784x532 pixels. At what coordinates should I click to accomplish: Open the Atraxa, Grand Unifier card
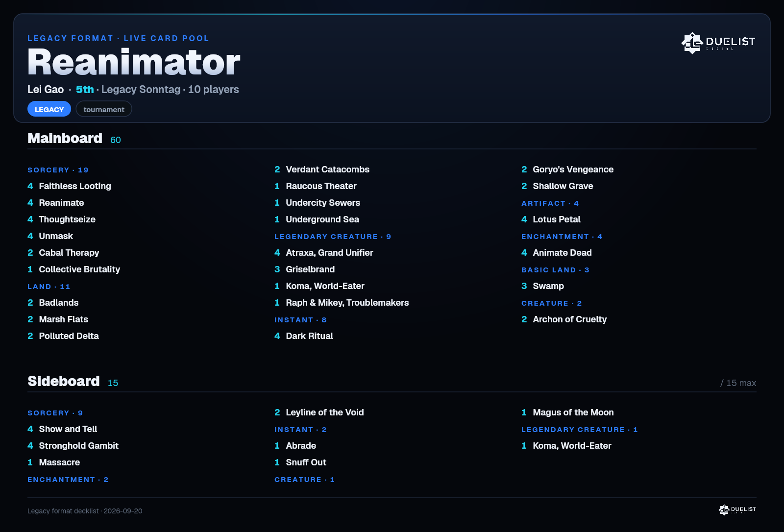pyautogui.click(x=323, y=253)
